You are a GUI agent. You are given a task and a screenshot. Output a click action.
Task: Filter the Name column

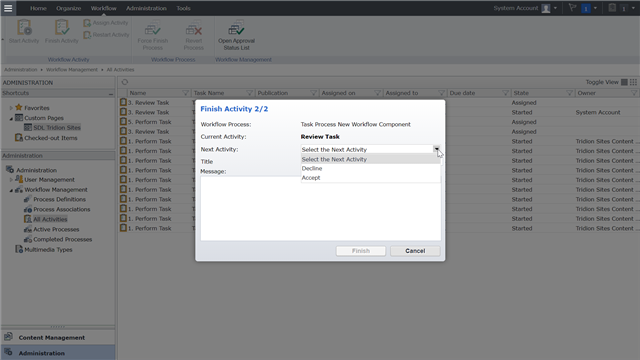tap(185, 93)
